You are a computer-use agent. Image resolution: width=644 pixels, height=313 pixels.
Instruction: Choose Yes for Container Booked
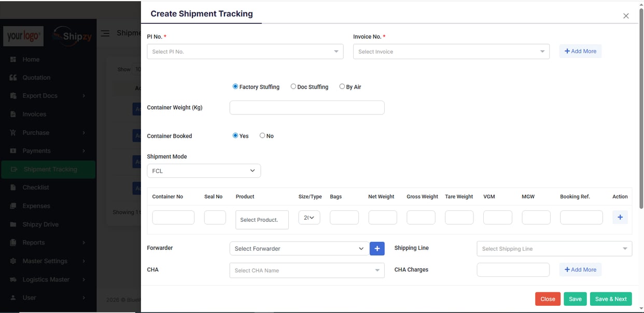[235, 135]
